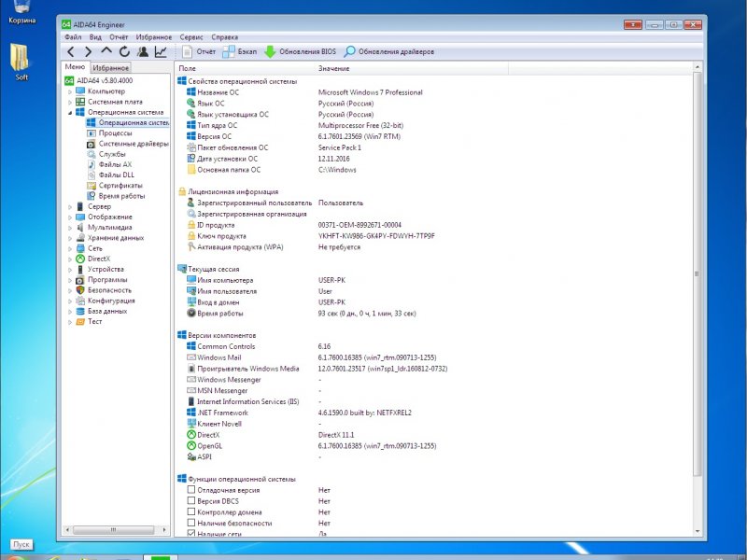Open the Корзина desktop icon
747x560 pixels.
coord(21,12)
